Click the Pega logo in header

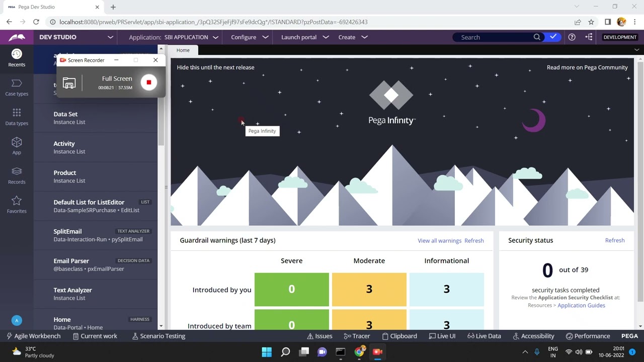17,37
